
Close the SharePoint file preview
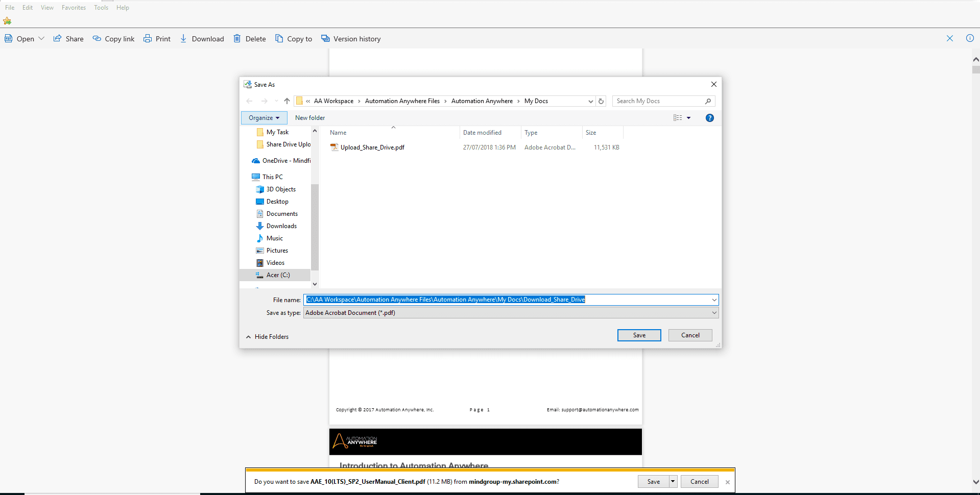pyautogui.click(x=950, y=38)
